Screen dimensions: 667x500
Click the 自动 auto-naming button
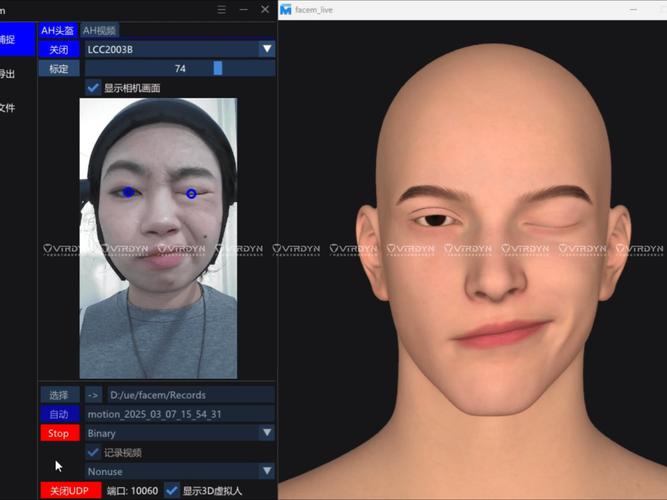pyautogui.click(x=60, y=414)
